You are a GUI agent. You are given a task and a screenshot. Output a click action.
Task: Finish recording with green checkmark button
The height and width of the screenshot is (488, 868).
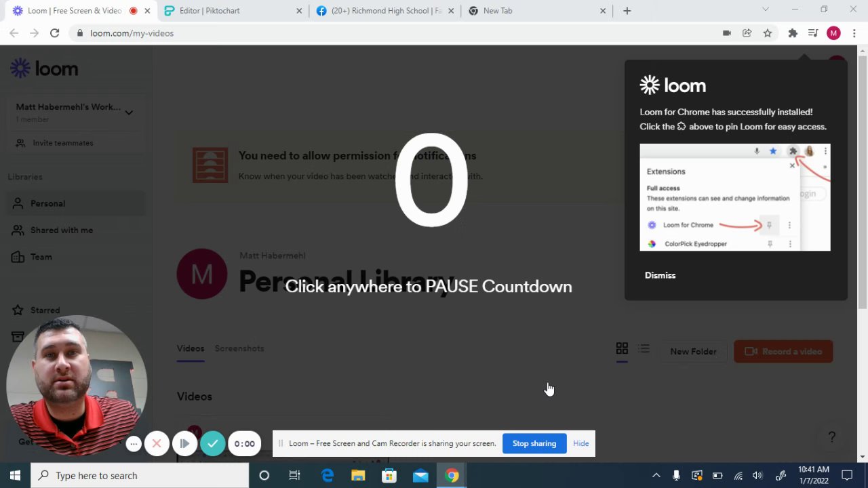coord(213,443)
